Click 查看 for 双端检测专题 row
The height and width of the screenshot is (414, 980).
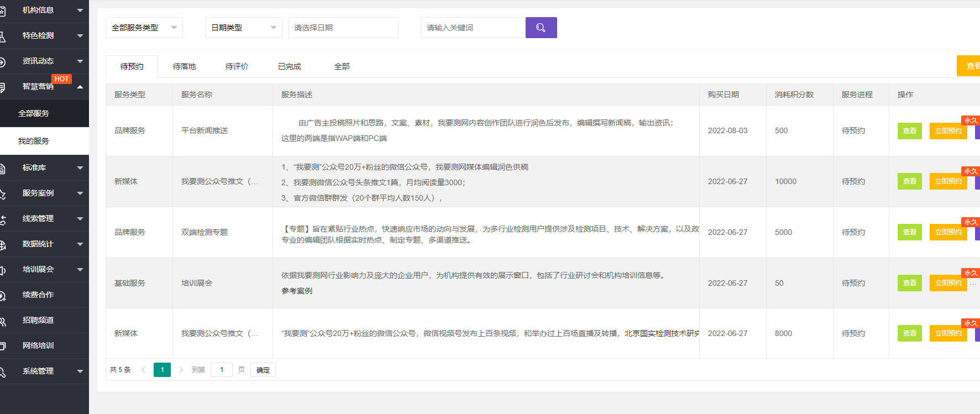click(x=909, y=232)
